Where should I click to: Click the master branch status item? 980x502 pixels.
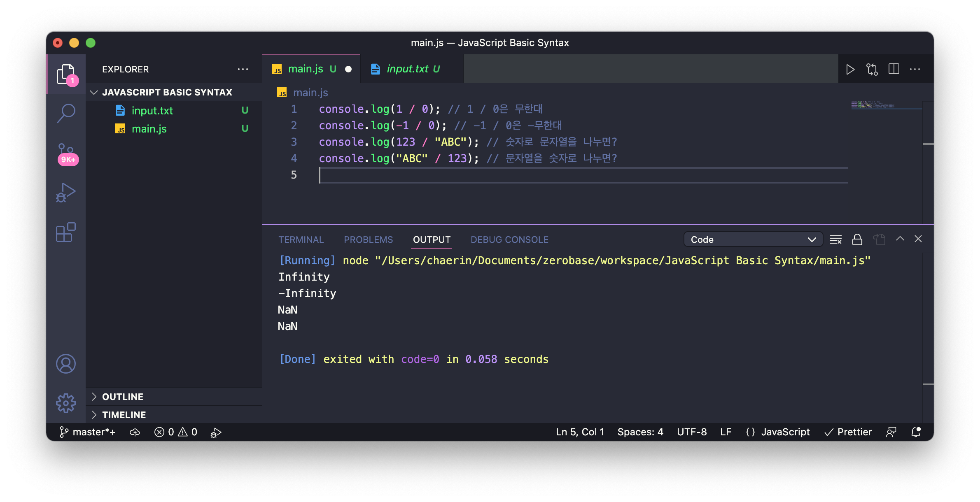click(x=88, y=432)
